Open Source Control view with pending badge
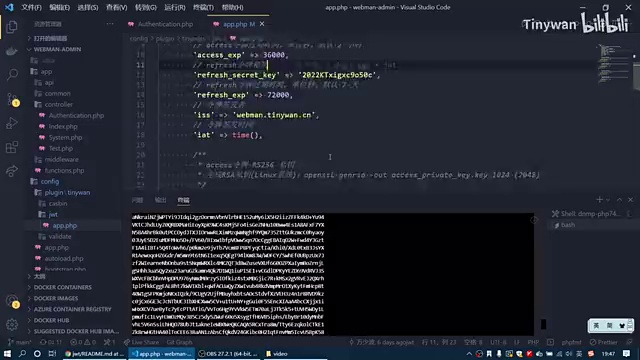The image size is (640, 360). [x=12, y=99]
